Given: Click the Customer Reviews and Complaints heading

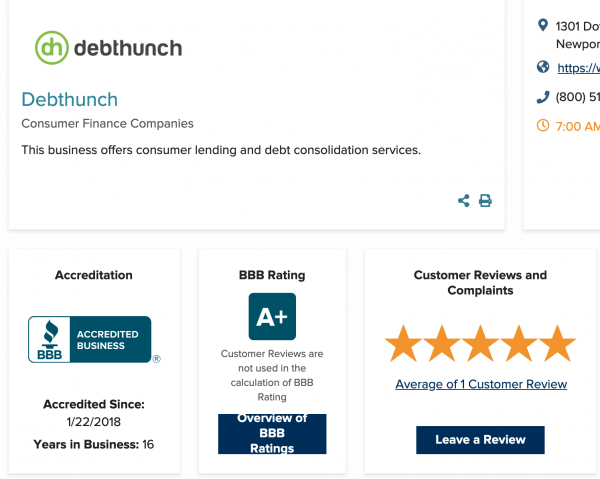Looking at the screenshot, I should (481, 282).
